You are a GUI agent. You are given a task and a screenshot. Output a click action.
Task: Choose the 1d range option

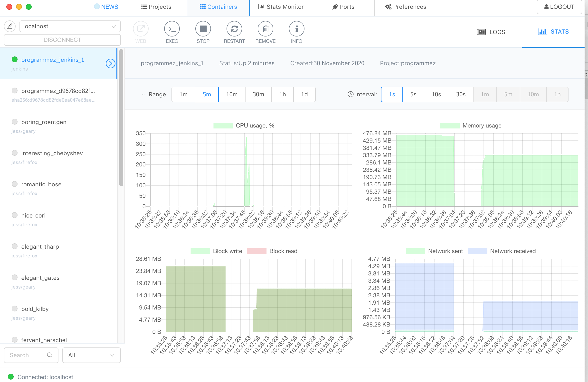304,94
